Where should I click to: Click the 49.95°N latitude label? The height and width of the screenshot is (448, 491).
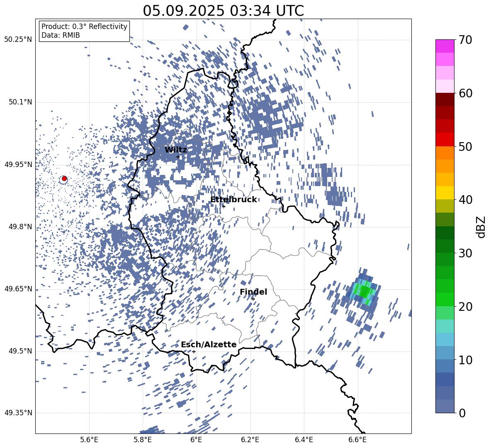coord(18,165)
